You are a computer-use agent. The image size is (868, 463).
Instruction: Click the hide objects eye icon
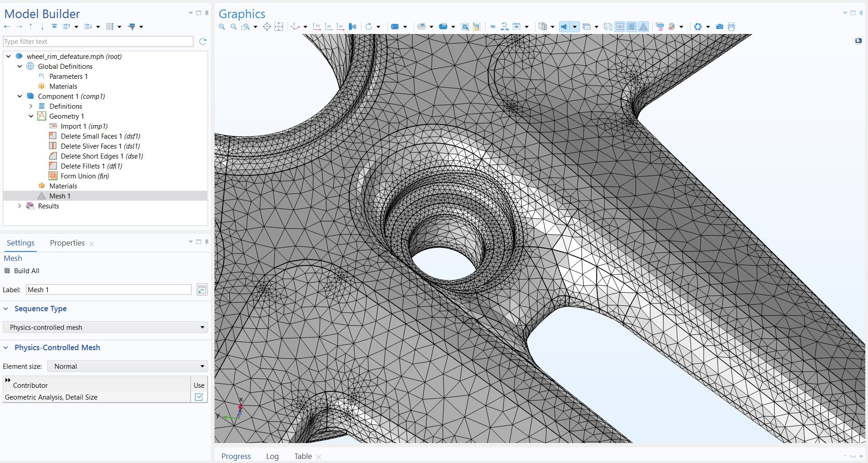pos(493,27)
